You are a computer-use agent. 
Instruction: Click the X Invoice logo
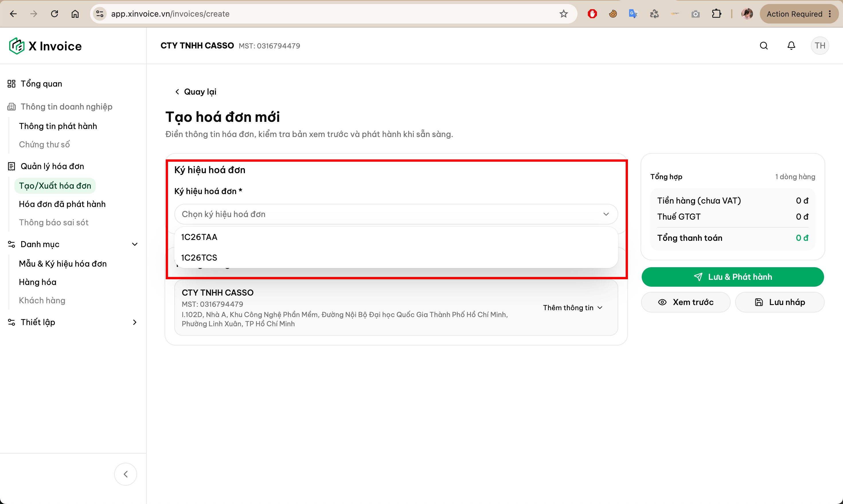coord(45,46)
